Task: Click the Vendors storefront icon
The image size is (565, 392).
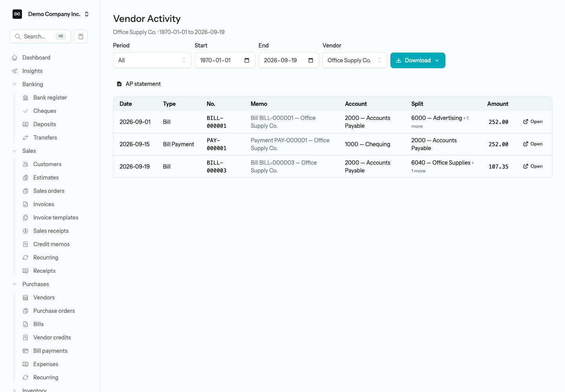Action: (26, 298)
